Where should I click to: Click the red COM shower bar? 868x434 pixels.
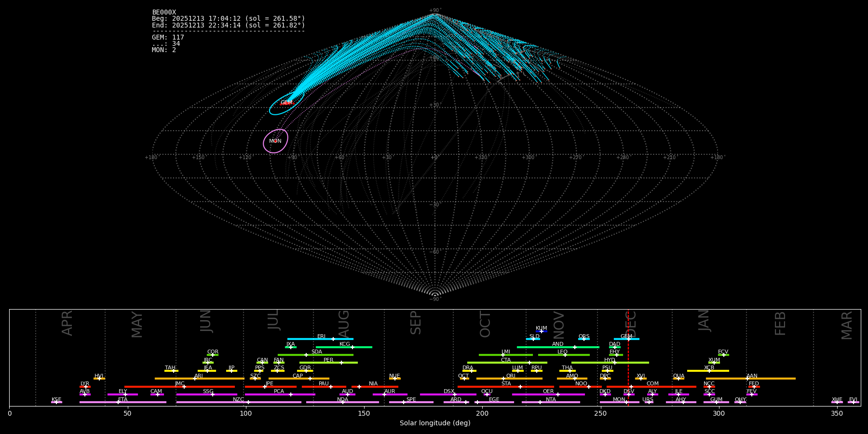coord(675,387)
